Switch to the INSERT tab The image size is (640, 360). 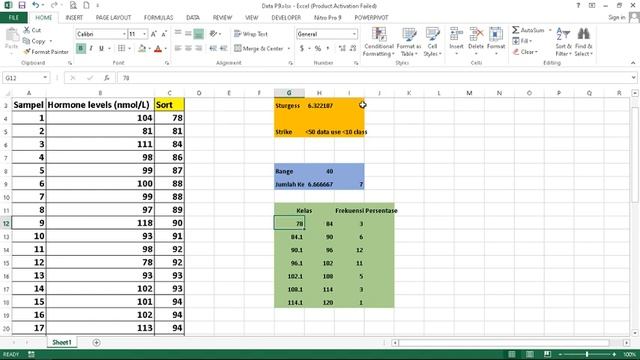74,18
